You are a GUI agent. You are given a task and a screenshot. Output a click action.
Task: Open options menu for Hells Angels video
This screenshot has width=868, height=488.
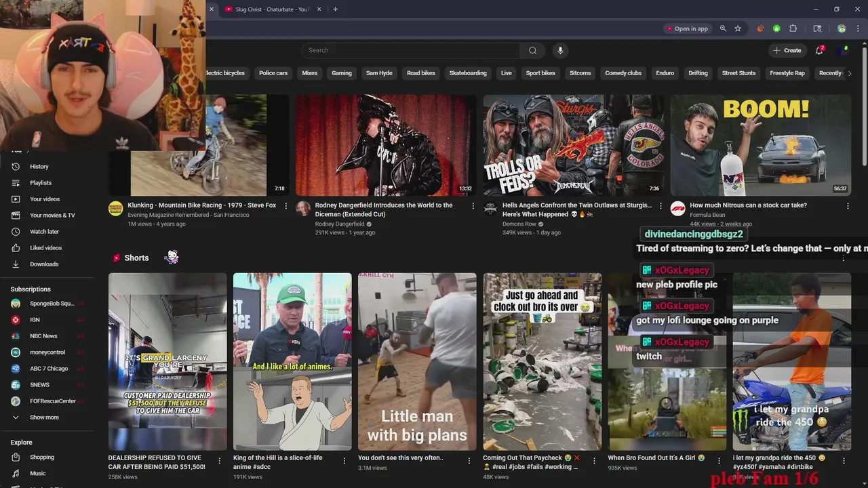(660, 205)
